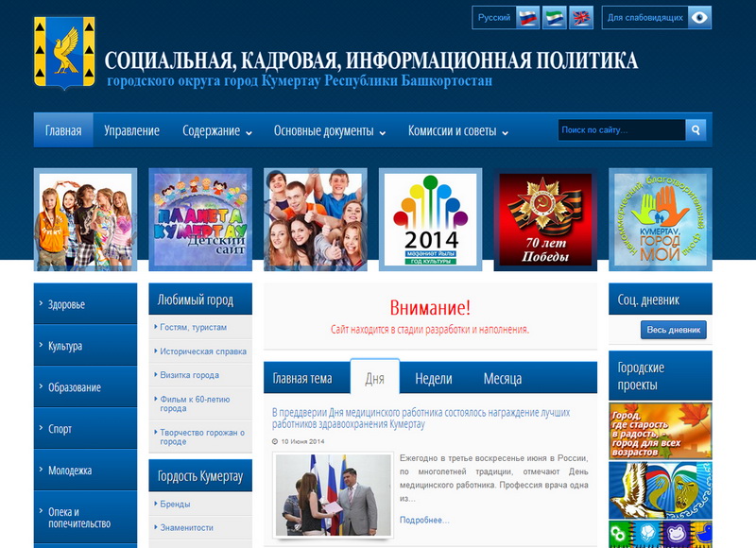Go to the Главная menu item

63,130
